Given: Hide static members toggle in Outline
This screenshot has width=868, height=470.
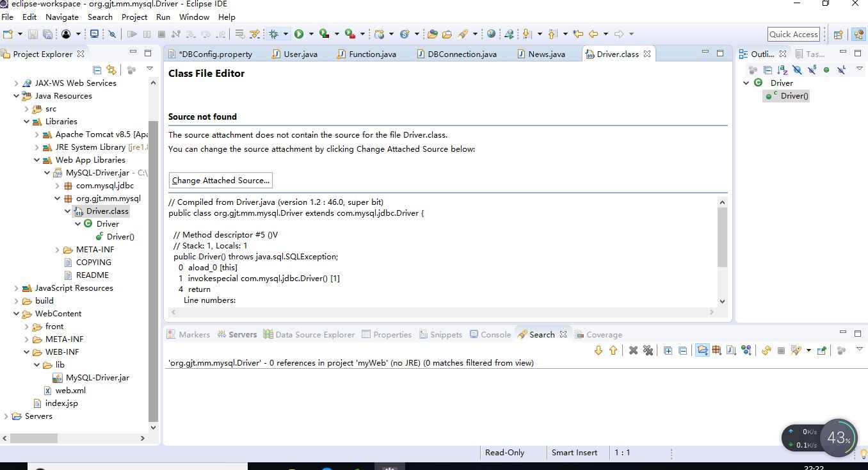Looking at the screenshot, I should pos(812,70).
